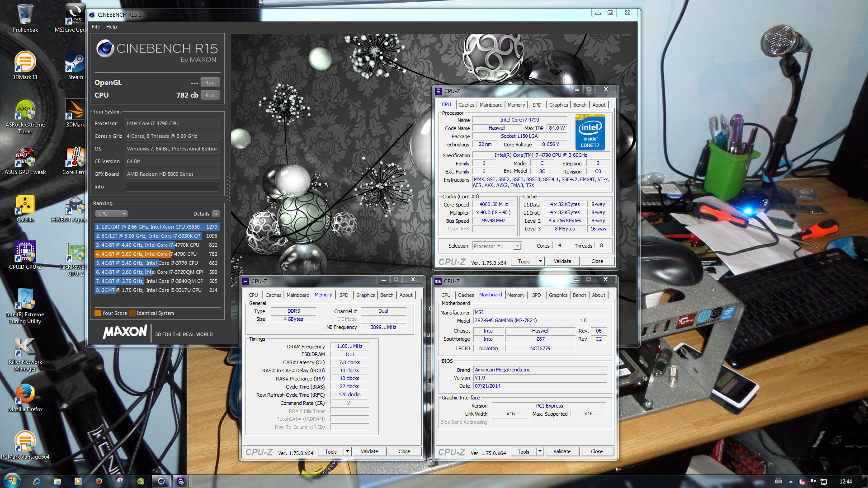868x488 pixels.
Task: Click the orange Your Score color swatch
Action: point(98,313)
